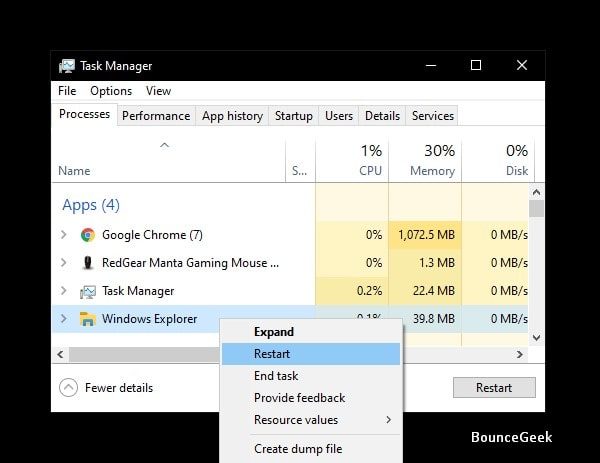Click Windows Explorer's 0 MB/s disk value

[509, 319]
